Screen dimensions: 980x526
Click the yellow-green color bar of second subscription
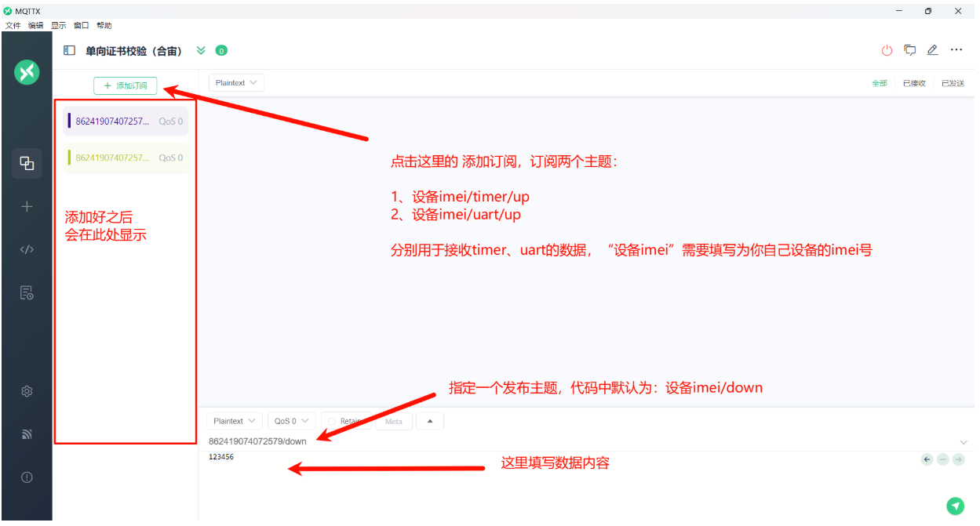pos(70,158)
